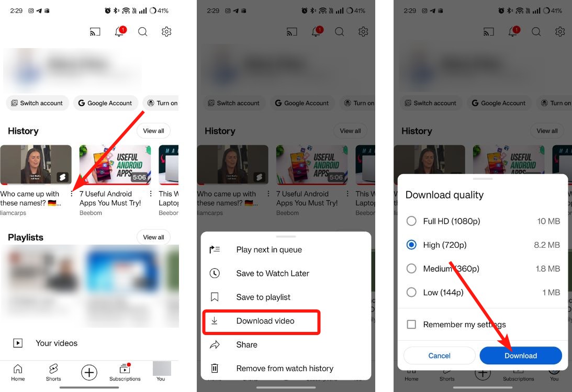Open the Cast screen icon

(x=95, y=31)
